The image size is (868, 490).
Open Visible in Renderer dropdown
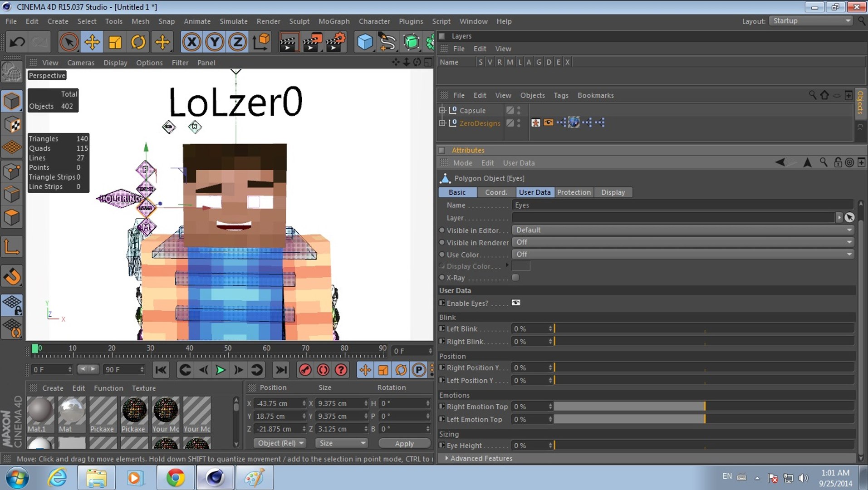click(683, 242)
